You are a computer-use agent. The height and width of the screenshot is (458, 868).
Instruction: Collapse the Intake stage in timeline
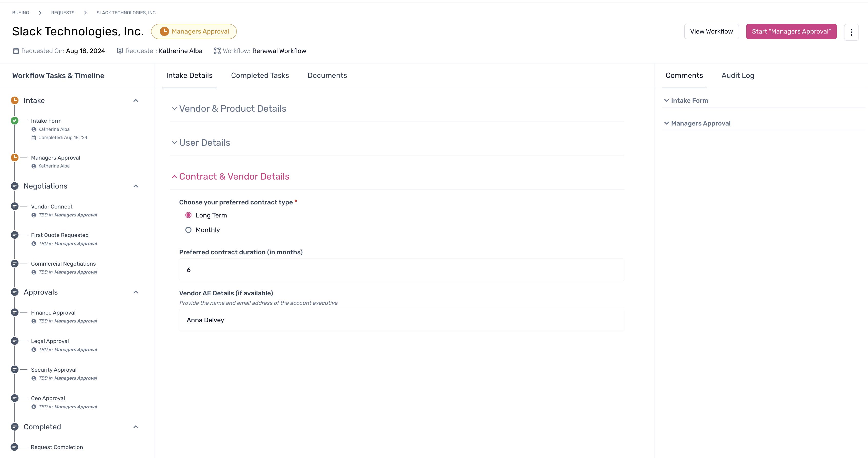click(136, 100)
